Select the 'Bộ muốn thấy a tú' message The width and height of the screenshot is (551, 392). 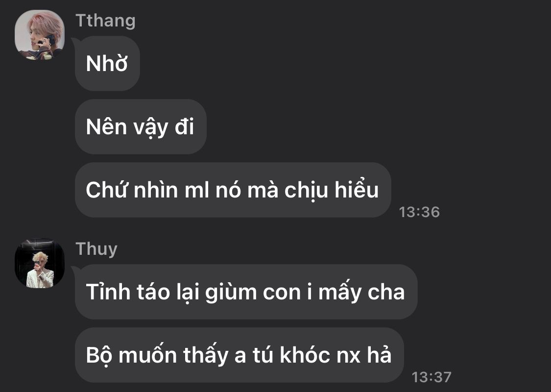click(x=240, y=355)
